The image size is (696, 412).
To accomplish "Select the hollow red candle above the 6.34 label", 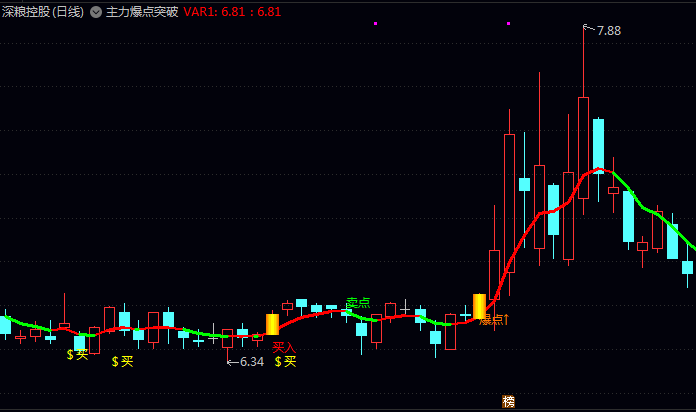I will coord(227,339).
